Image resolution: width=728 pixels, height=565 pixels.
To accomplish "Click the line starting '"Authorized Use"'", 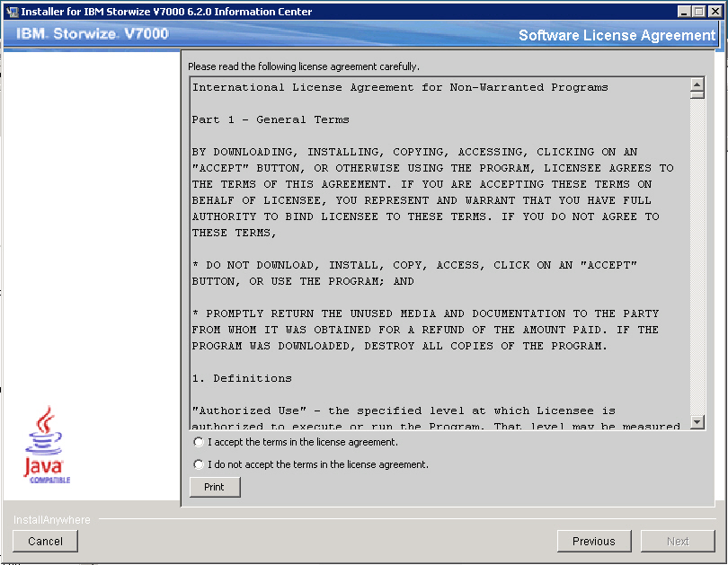I will (404, 411).
